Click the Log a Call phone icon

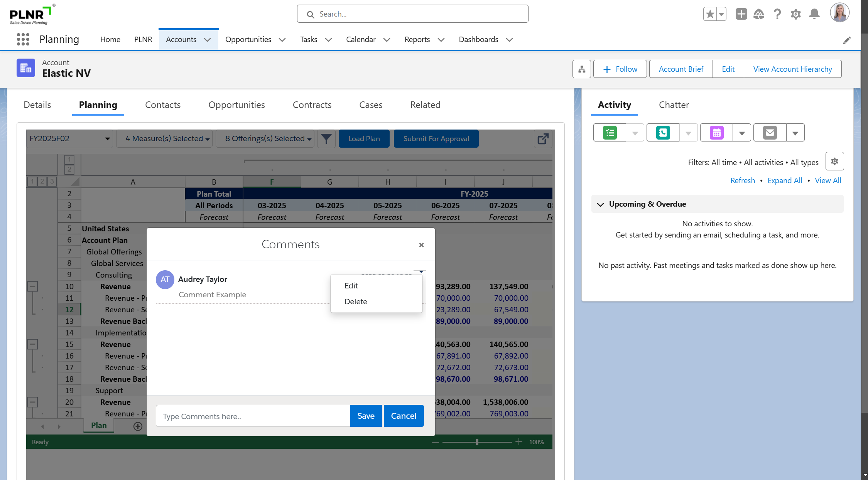point(663,133)
